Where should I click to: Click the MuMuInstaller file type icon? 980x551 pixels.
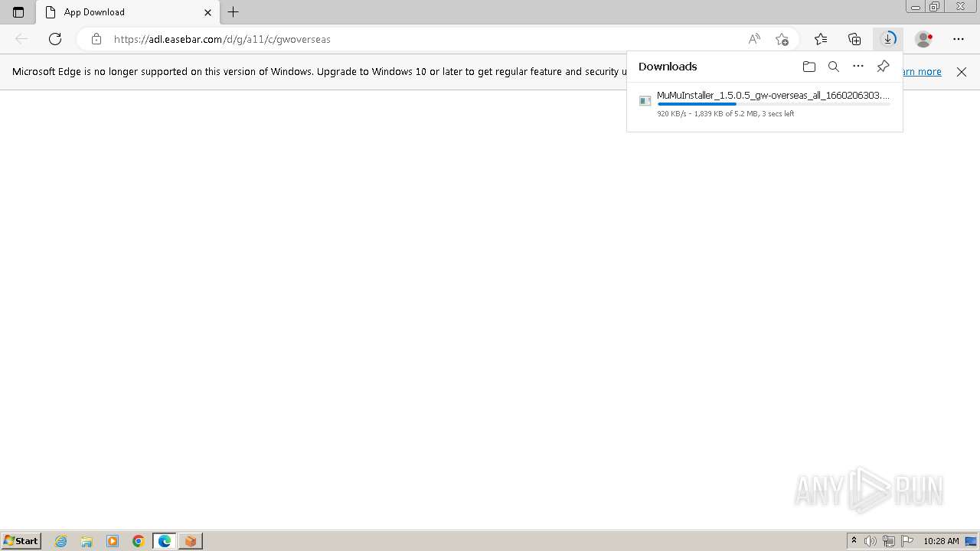[645, 101]
